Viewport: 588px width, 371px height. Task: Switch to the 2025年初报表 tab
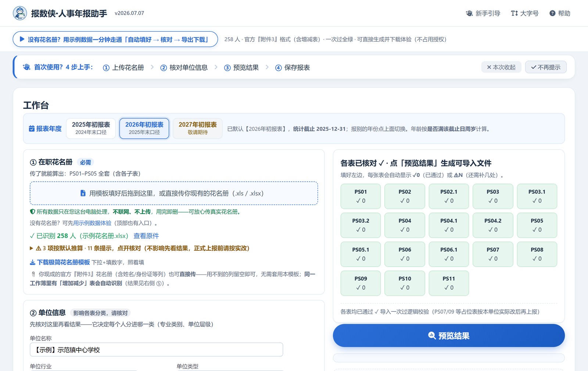pyautogui.click(x=91, y=128)
